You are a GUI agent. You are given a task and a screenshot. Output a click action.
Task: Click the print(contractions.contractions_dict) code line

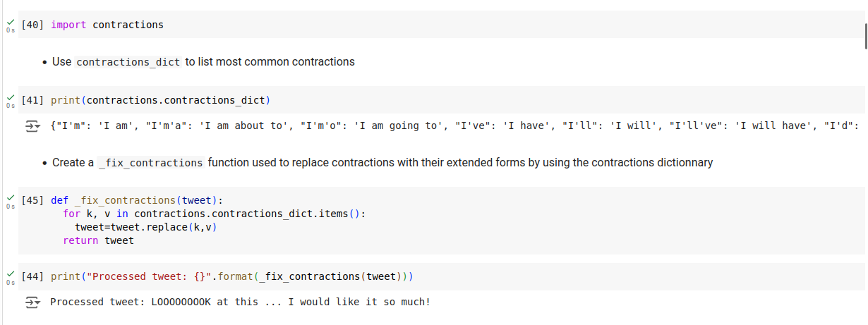(x=160, y=100)
